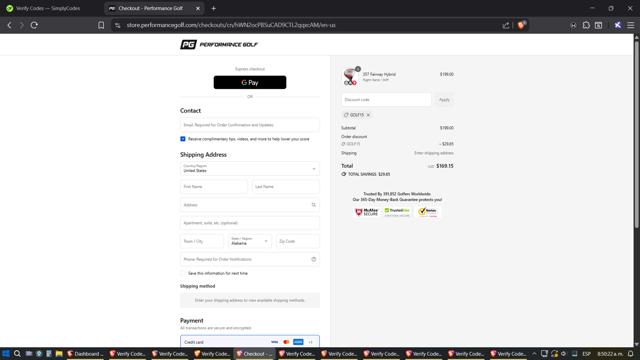Share this page via the share icon
This screenshot has height=360, width=640.
coord(506,25)
